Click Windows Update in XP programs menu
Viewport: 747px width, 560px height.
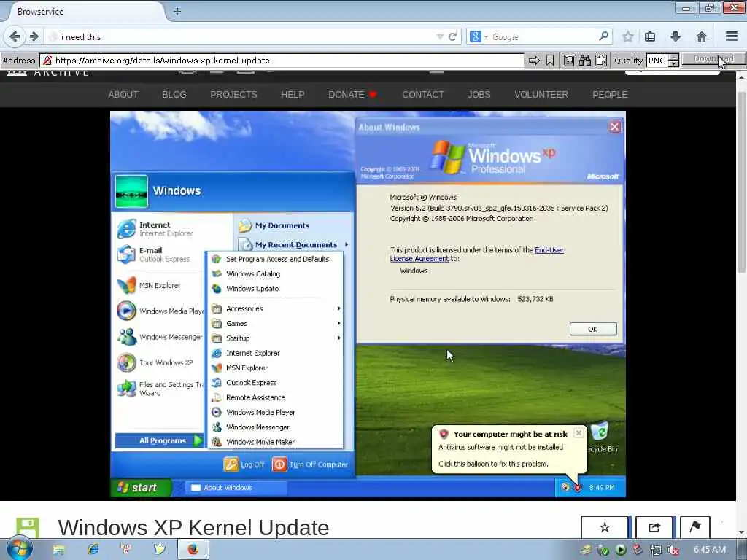[x=252, y=289]
